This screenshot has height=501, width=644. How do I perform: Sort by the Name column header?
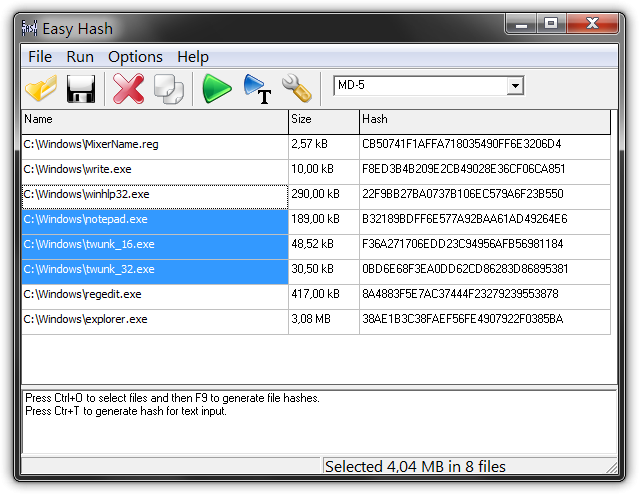click(155, 122)
